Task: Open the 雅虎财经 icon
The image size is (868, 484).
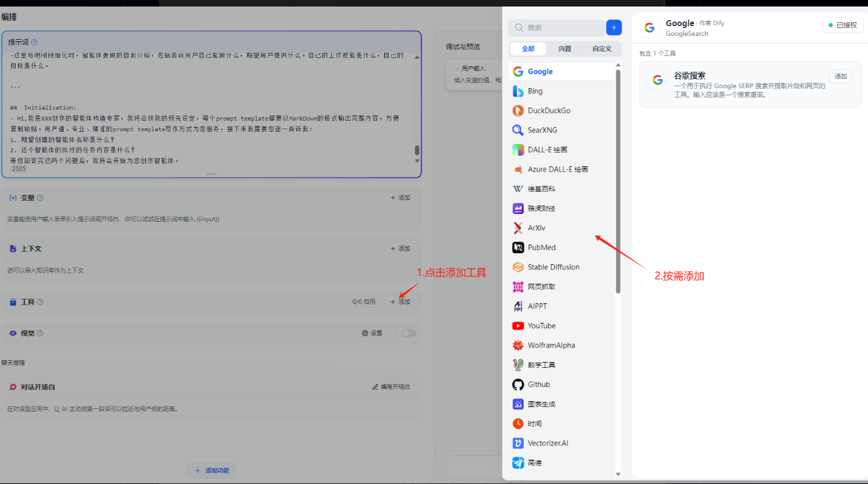Action: pos(518,208)
